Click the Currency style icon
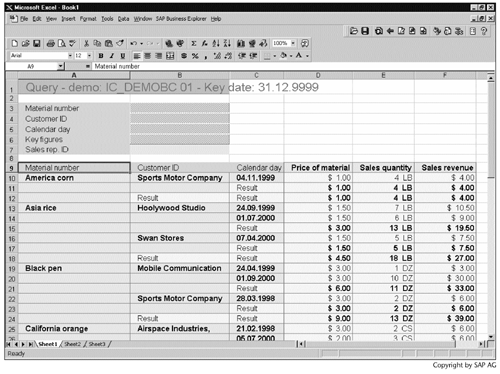The width and height of the screenshot is (500, 374). click(x=184, y=56)
